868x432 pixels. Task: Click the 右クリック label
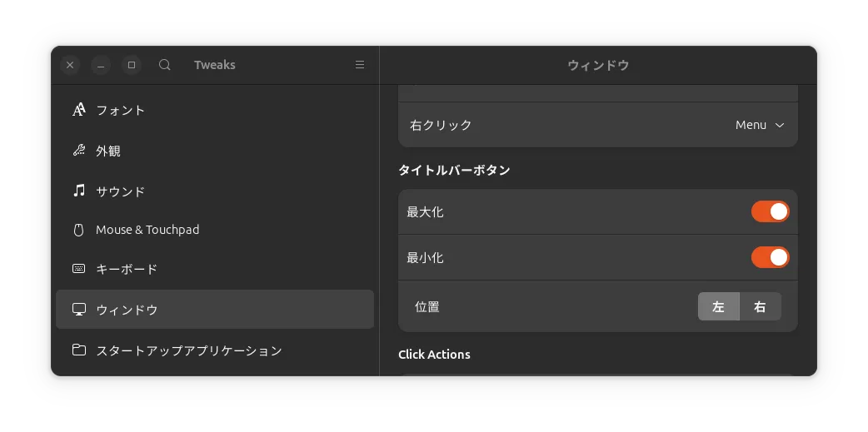point(441,125)
